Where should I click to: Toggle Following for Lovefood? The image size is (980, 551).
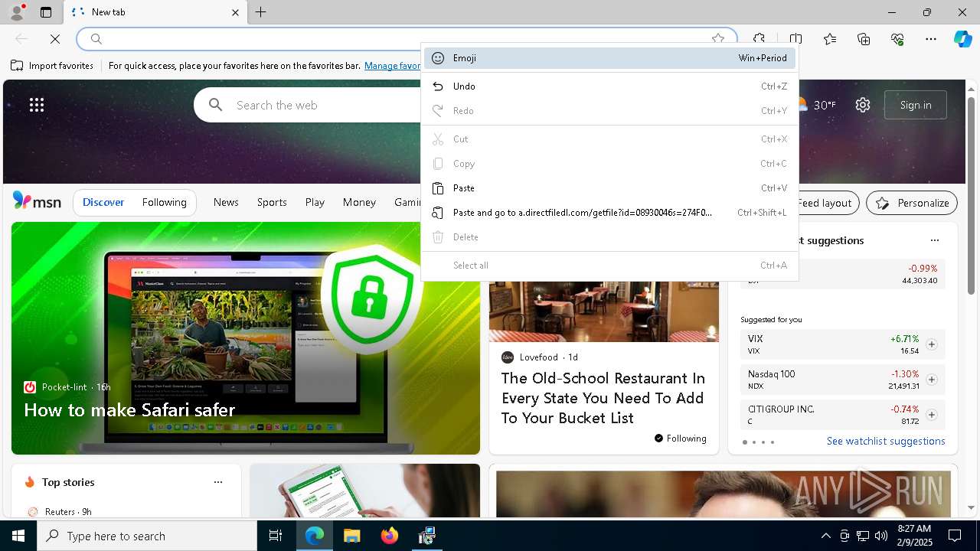[680, 439]
